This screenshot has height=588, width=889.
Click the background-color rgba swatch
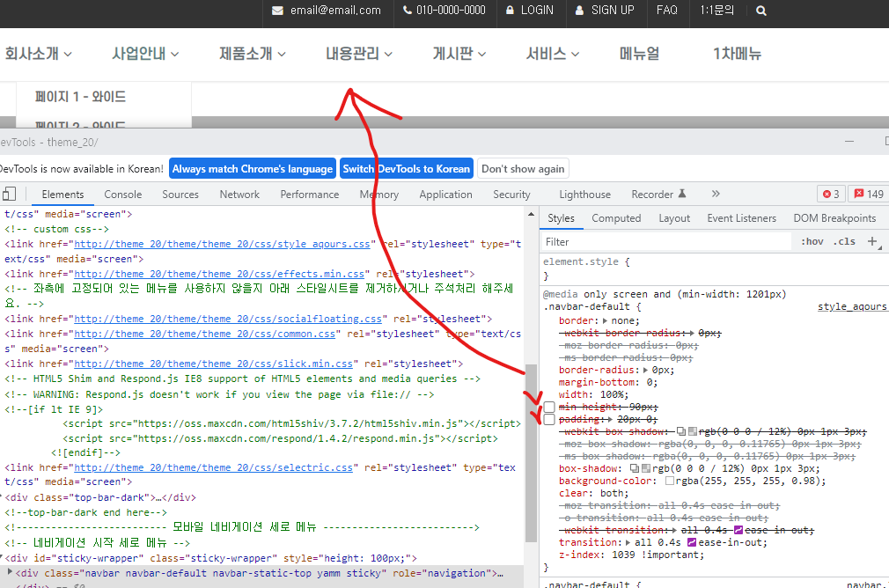(670, 481)
